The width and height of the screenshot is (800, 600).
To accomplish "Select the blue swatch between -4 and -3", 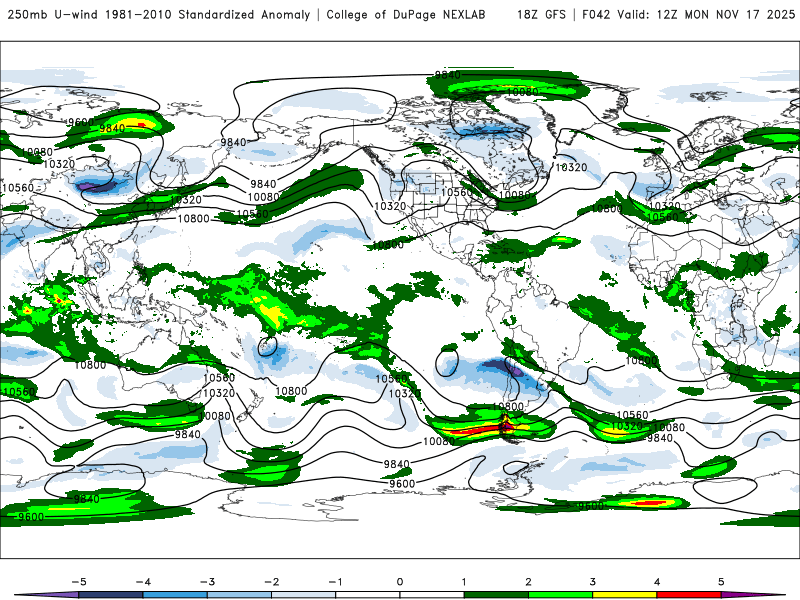I will click(x=175, y=595).
